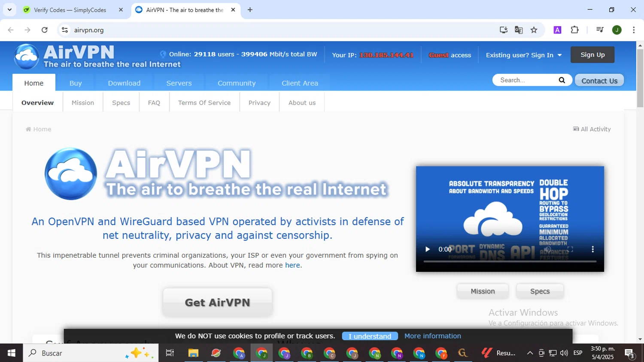Play the AirVPN promo video
Image resolution: width=644 pixels, height=362 pixels.
[x=427, y=249]
